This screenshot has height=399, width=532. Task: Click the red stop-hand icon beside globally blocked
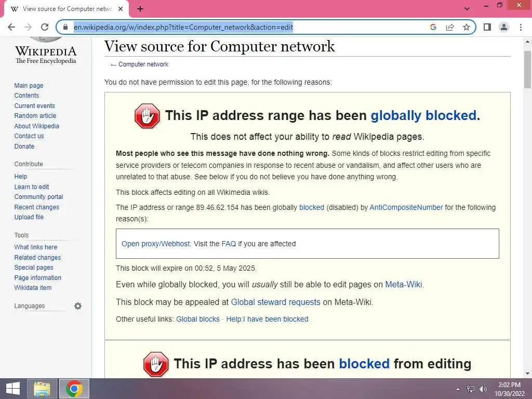pos(147,116)
